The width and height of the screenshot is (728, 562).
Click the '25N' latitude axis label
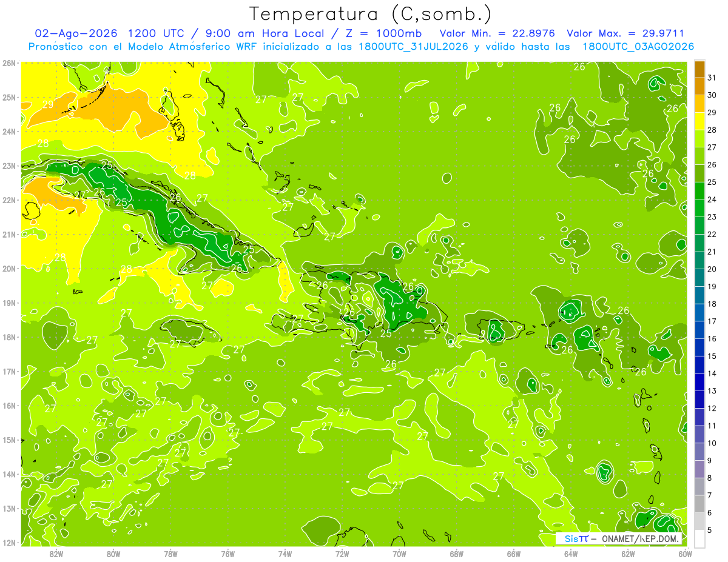(9, 98)
